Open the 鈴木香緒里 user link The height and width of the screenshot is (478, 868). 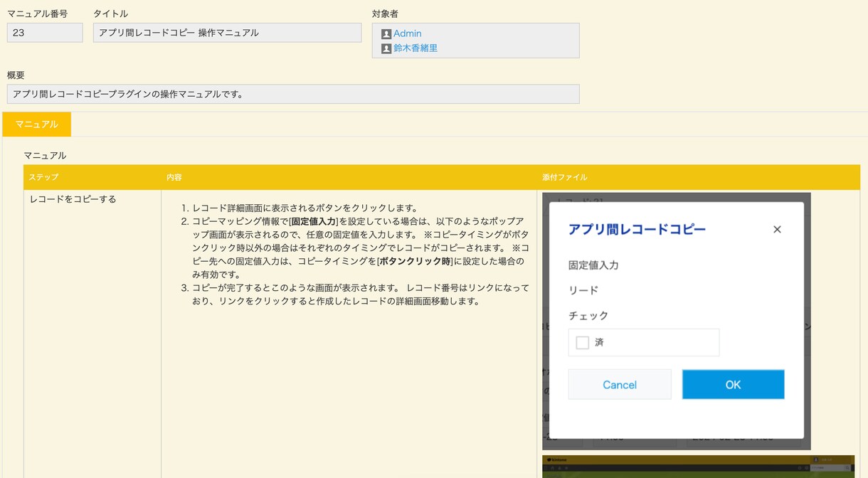pyautogui.click(x=416, y=48)
